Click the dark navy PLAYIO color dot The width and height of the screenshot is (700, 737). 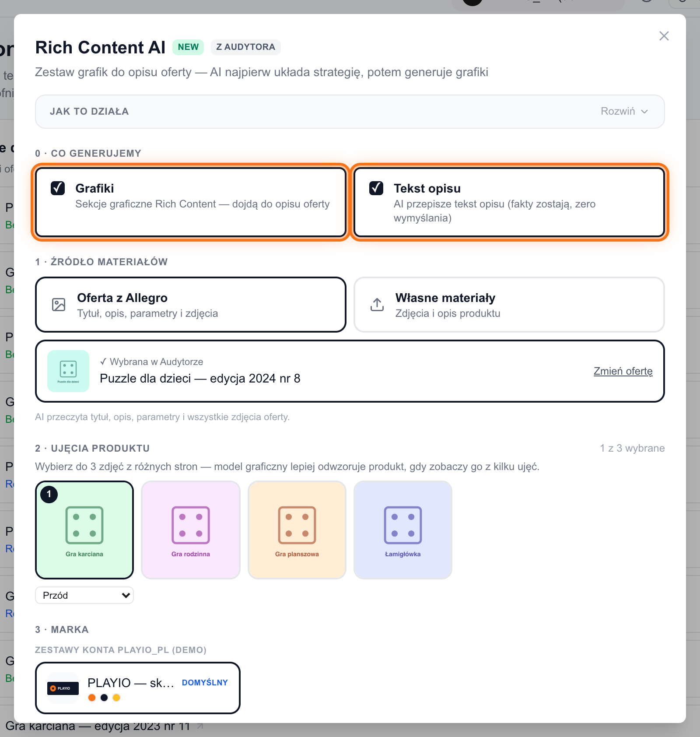point(104,698)
